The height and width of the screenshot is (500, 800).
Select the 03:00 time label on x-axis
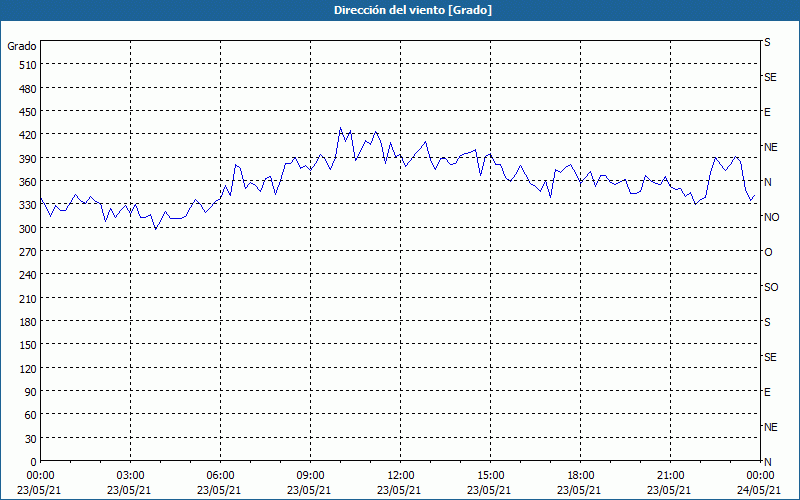[130, 475]
